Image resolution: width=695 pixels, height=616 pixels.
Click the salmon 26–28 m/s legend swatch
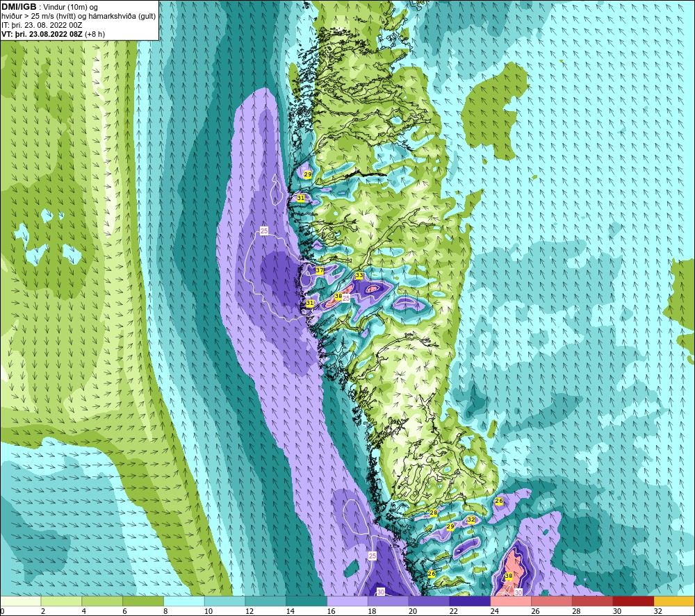[x=552, y=601]
